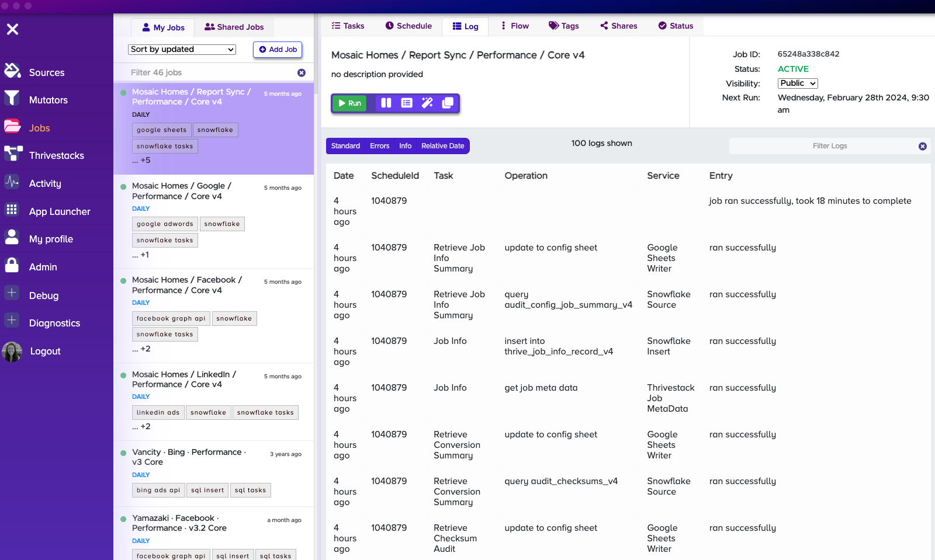
Task: Toggle the Info log filter
Action: coord(405,146)
